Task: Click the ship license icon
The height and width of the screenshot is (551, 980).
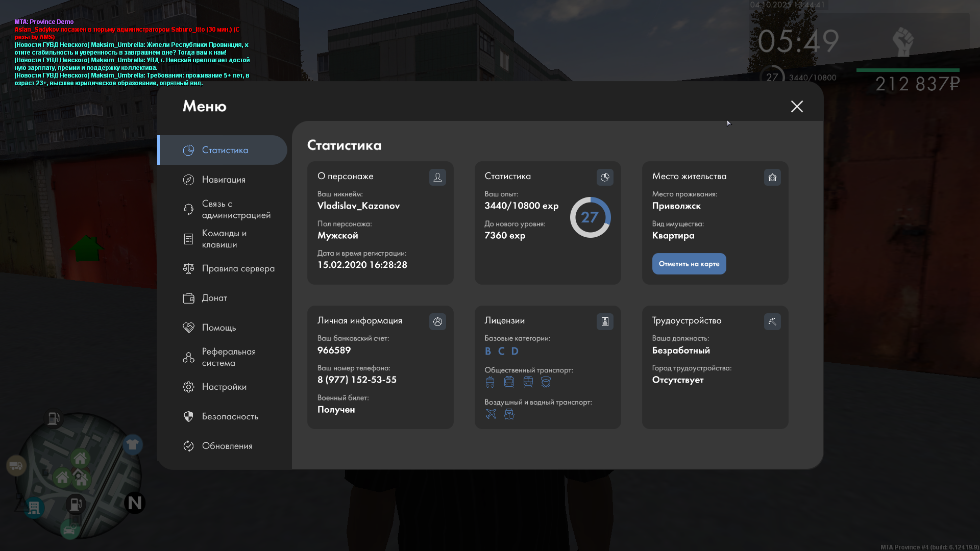Action: pos(509,414)
